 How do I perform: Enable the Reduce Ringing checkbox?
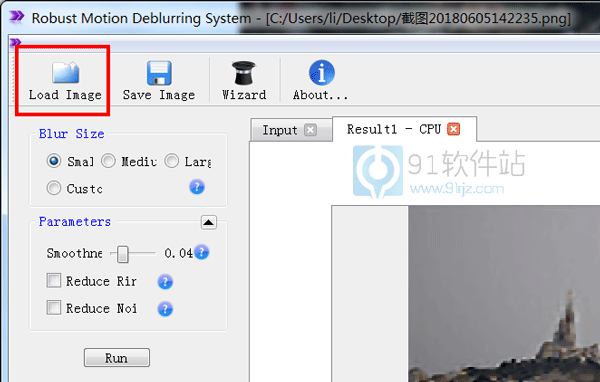(x=54, y=281)
